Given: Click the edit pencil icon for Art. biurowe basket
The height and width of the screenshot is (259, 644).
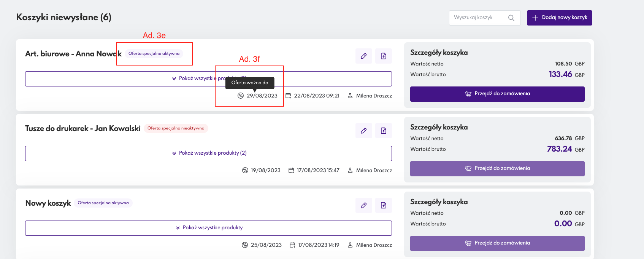Looking at the screenshot, I should (363, 56).
